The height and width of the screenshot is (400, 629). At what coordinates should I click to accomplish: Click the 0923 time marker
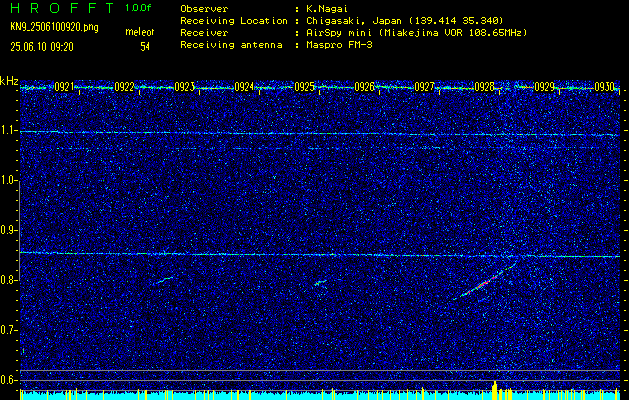[184, 87]
